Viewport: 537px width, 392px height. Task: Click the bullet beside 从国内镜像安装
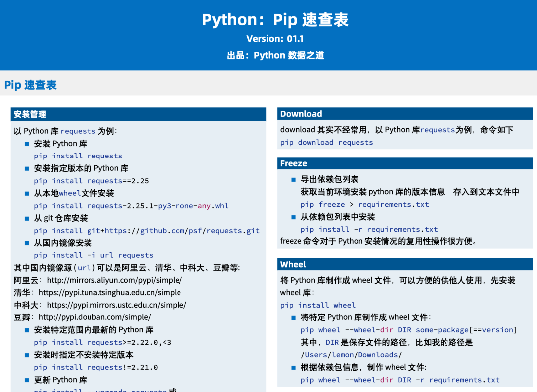(26, 243)
